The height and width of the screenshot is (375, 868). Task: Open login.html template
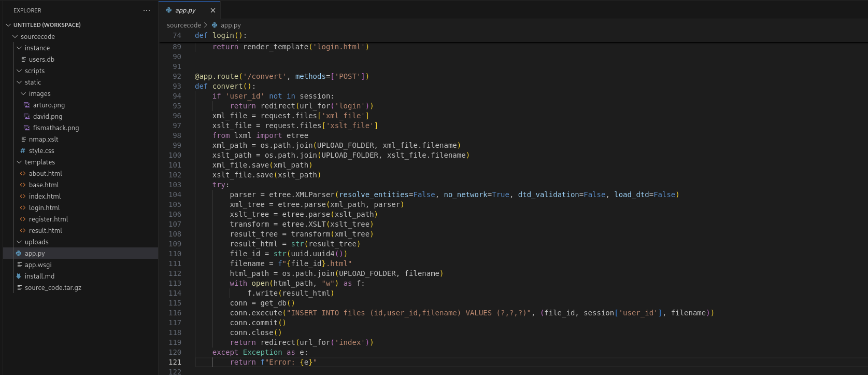tap(45, 208)
